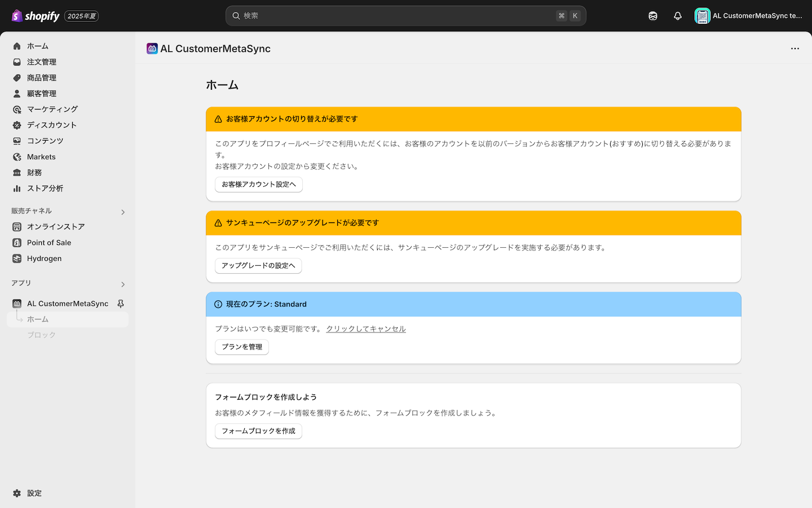The image size is (812, 508).
Task: Open ホーム in main navigation
Action: (x=68, y=46)
